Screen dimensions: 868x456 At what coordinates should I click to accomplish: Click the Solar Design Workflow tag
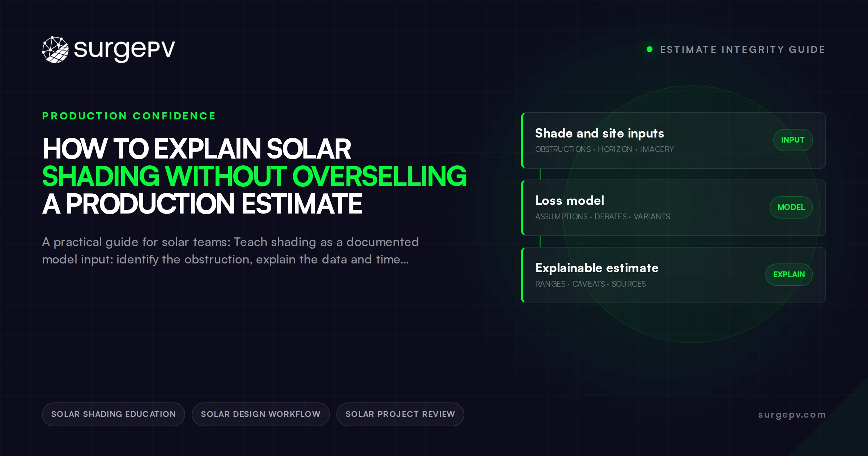point(261,414)
